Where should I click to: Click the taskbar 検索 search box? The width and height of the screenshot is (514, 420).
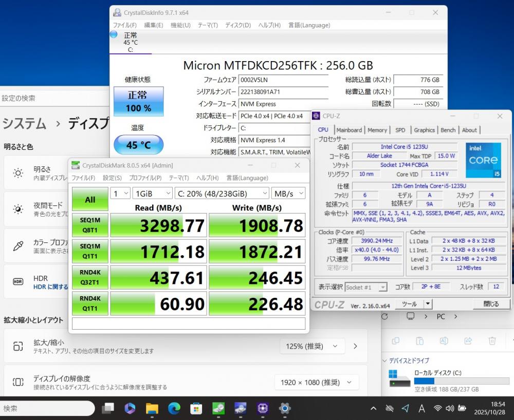pyautogui.click(x=46, y=408)
